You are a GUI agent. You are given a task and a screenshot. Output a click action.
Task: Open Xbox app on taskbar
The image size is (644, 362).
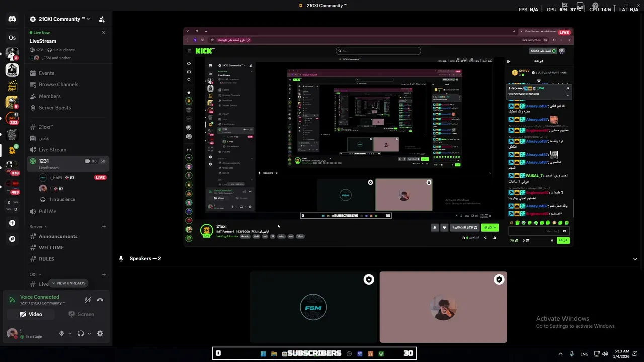pos(381,354)
